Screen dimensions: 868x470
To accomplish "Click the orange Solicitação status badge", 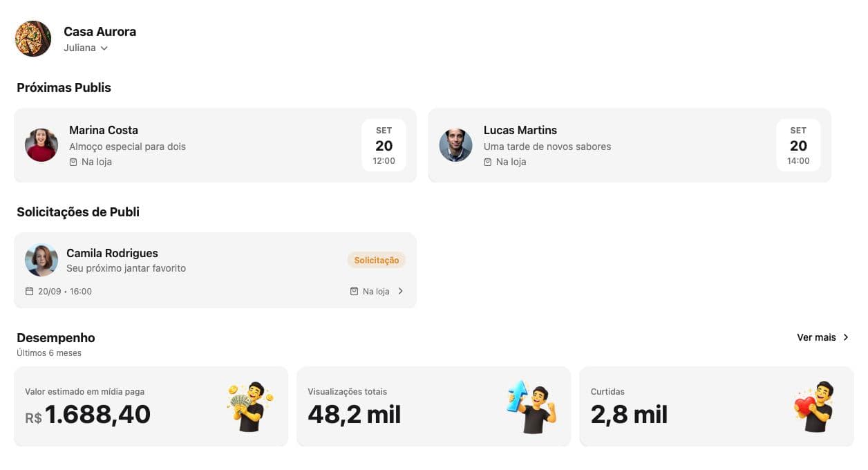I will pyautogui.click(x=377, y=261).
